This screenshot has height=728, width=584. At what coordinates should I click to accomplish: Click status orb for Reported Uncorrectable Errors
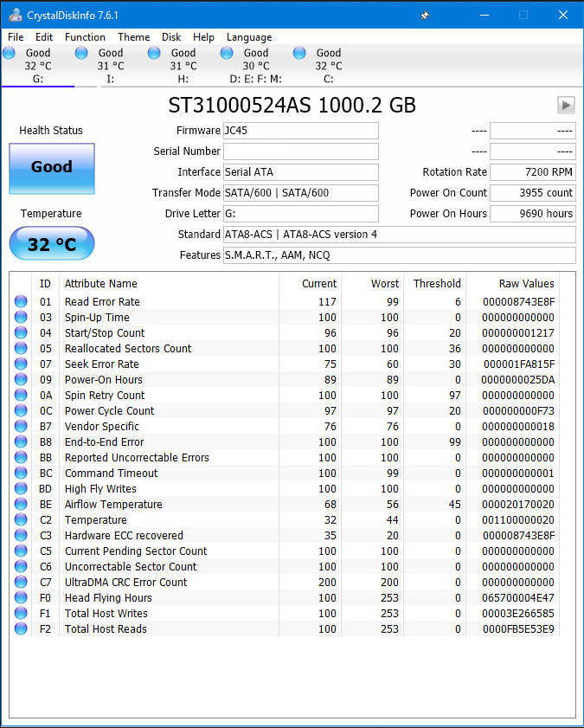pyautogui.click(x=21, y=457)
